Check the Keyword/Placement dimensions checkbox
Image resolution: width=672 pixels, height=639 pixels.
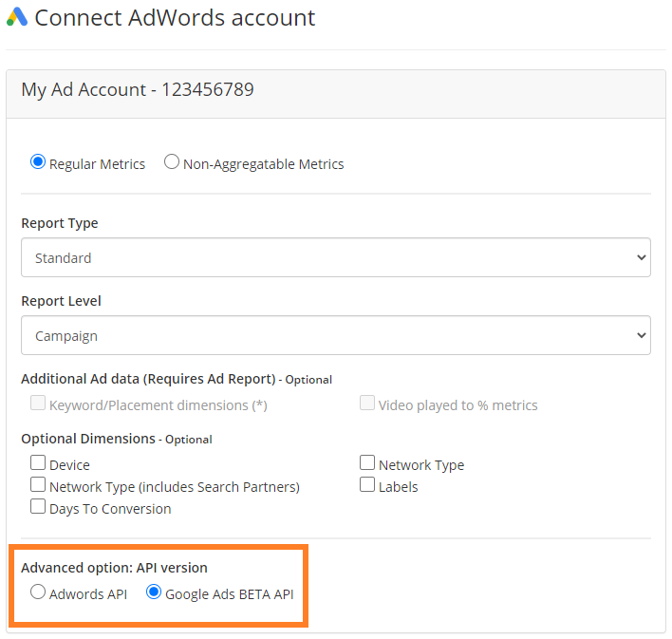pyautogui.click(x=38, y=404)
